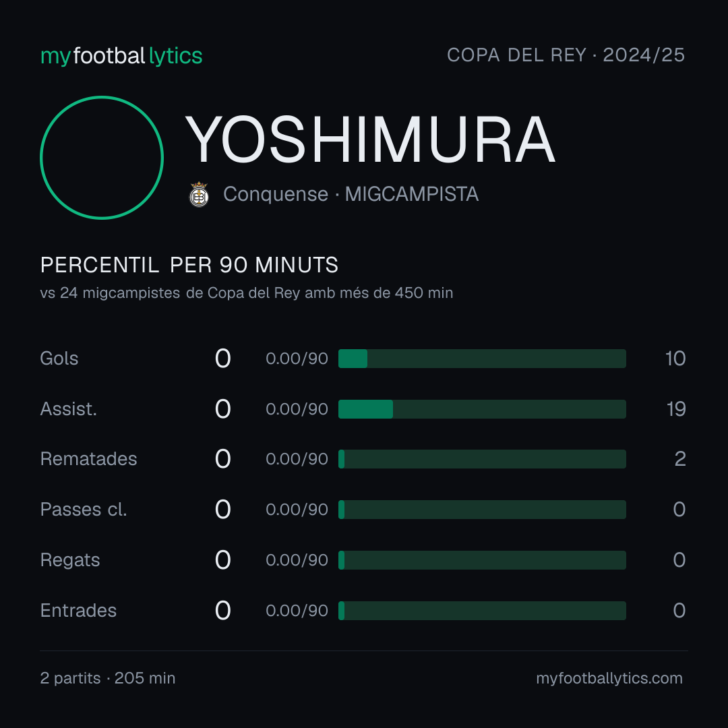
Task: Click the Passes cl. percentile bar
Action: click(482, 510)
